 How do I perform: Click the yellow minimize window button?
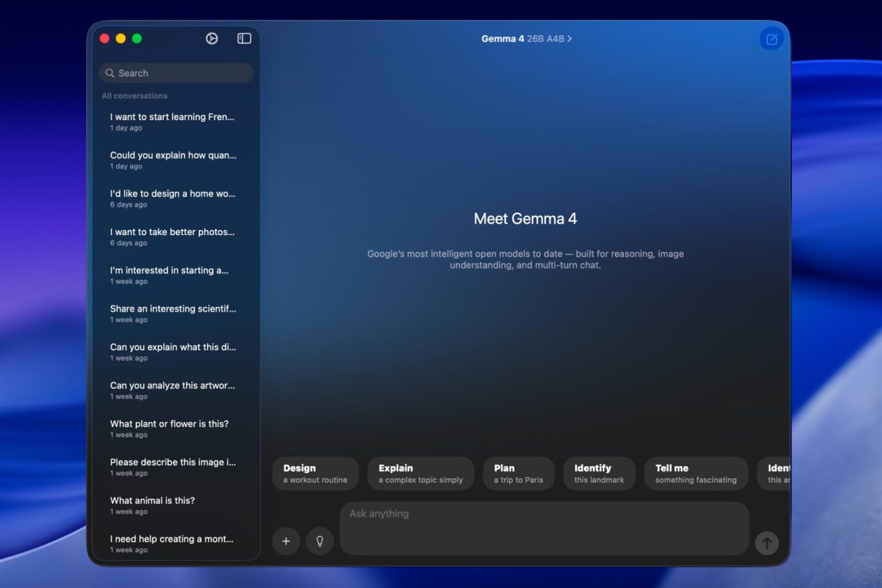point(121,38)
